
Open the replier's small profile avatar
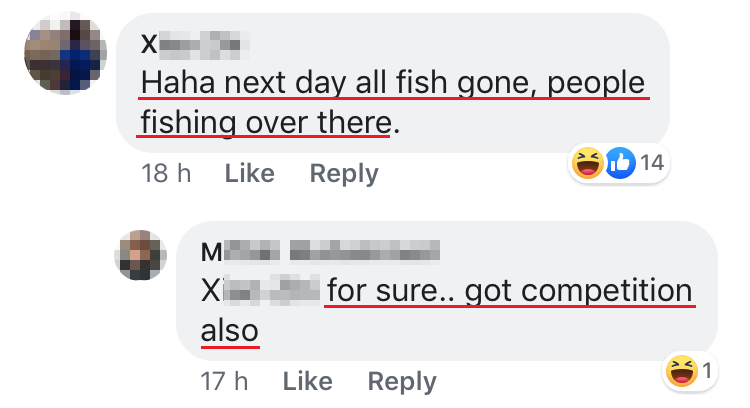(x=141, y=255)
